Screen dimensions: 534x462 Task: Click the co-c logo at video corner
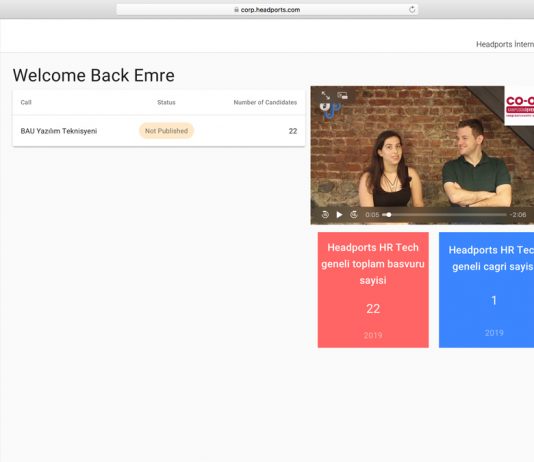click(x=519, y=106)
